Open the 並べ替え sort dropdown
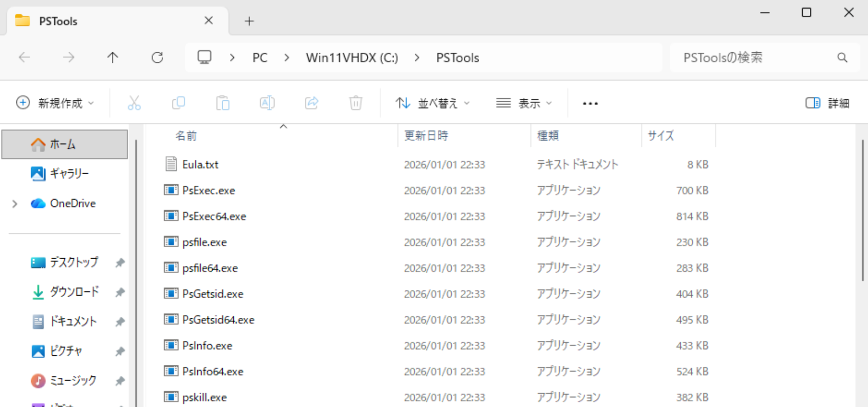This screenshot has width=868, height=407. (x=433, y=103)
